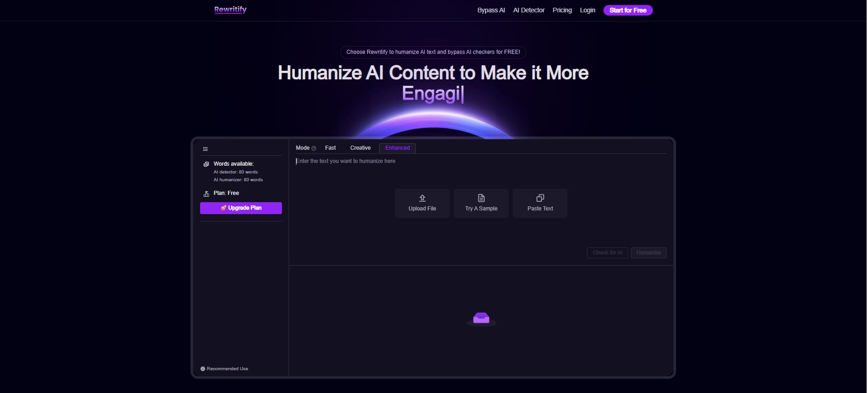Select the Fast mode
This screenshot has width=868, height=393.
coord(330,148)
